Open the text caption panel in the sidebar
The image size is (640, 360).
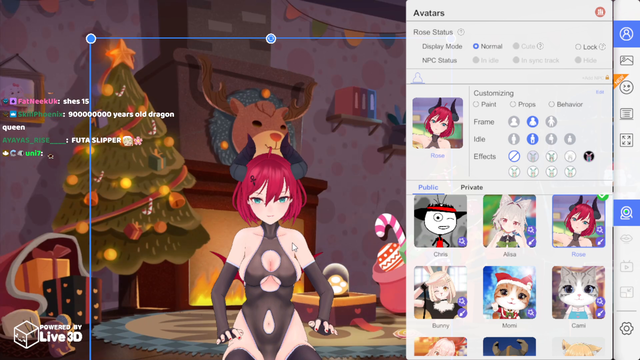pyautogui.click(x=627, y=113)
